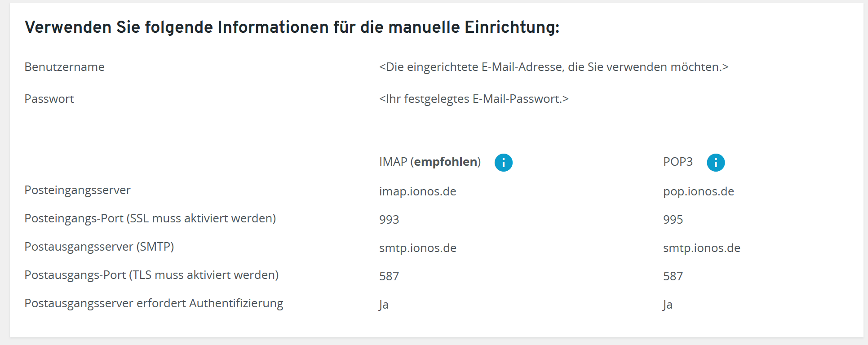Click the info icon next to IMAP

click(x=503, y=162)
